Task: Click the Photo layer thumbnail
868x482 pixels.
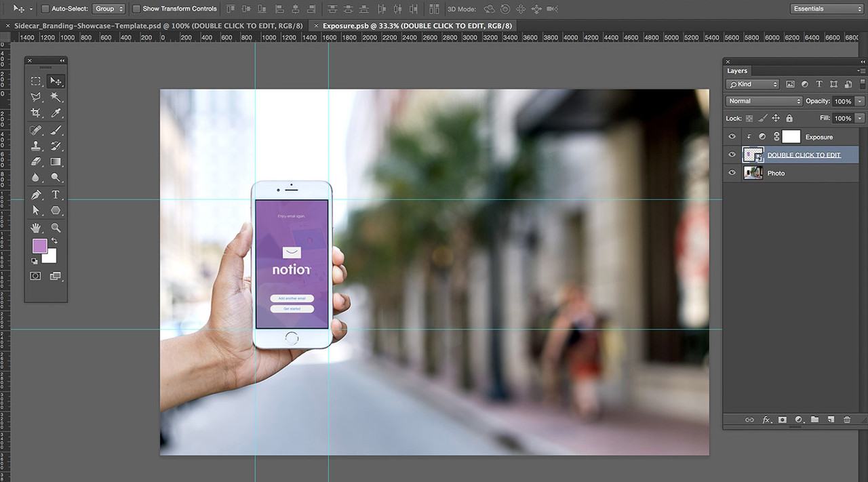Action: 753,173
